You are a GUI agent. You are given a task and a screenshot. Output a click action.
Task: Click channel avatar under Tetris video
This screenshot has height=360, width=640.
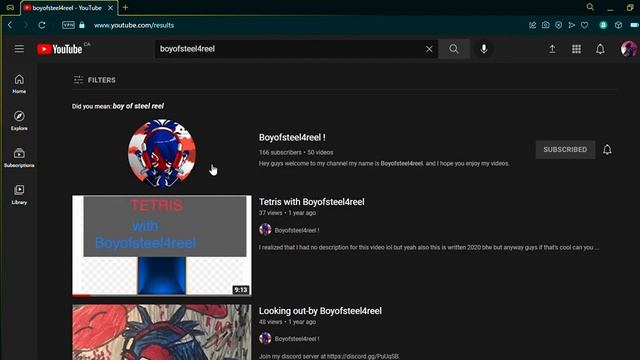coord(265,230)
